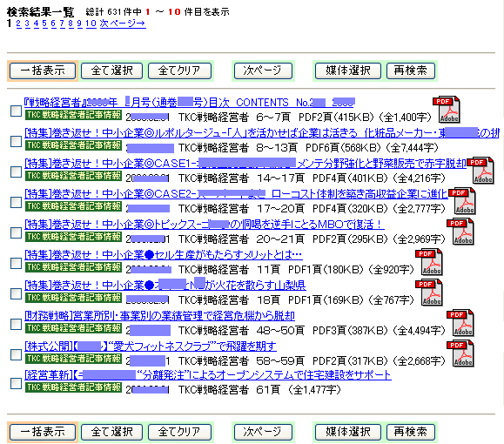Screen dimensions: 504x444
Task: Select checkbox for 経営革新 分離発注 article
Action: (x=16, y=383)
